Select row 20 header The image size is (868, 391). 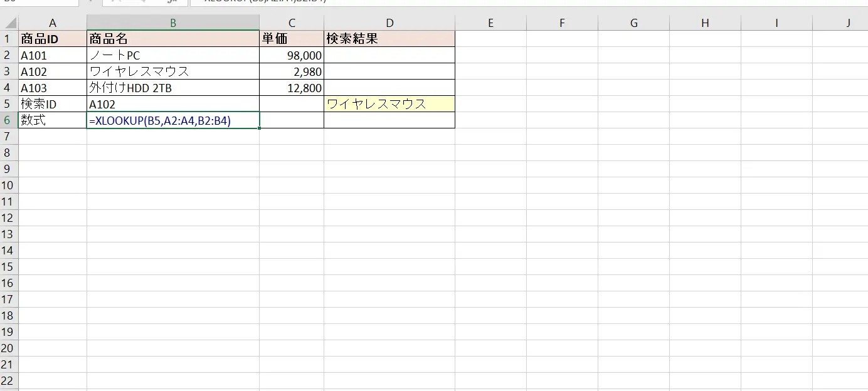click(x=9, y=348)
